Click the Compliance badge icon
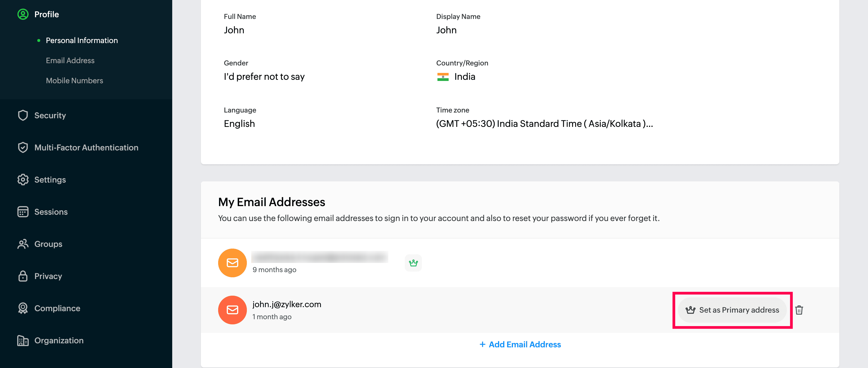The height and width of the screenshot is (368, 868). 23,308
